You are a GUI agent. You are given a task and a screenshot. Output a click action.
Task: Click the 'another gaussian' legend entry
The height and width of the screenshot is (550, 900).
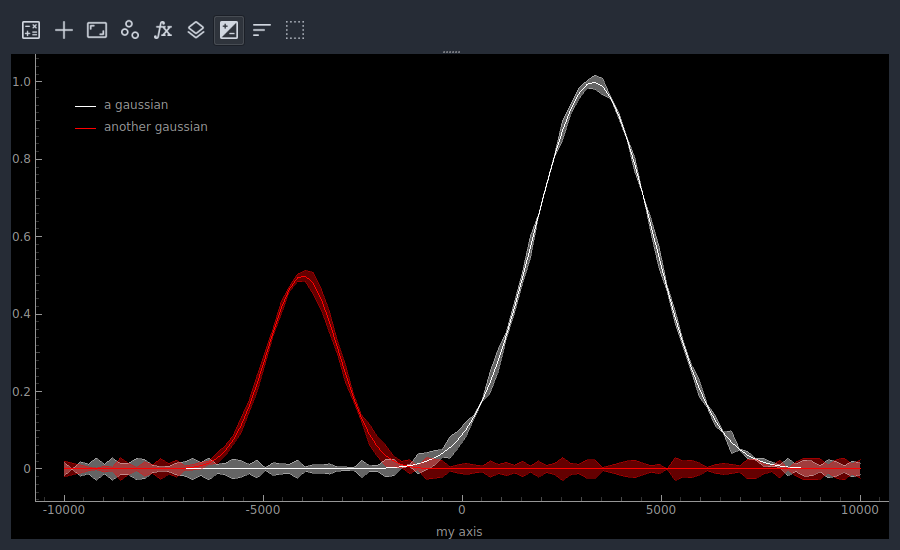click(x=156, y=127)
